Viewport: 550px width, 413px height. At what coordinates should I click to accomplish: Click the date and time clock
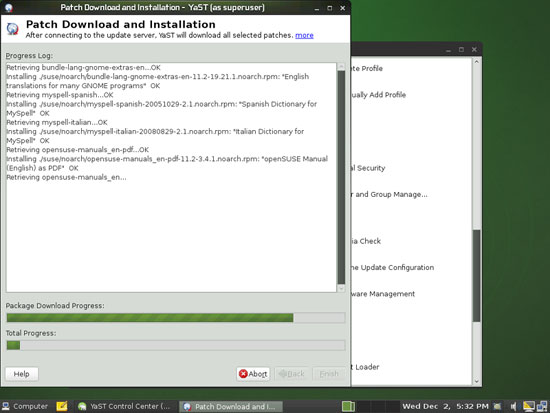[x=445, y=406]
